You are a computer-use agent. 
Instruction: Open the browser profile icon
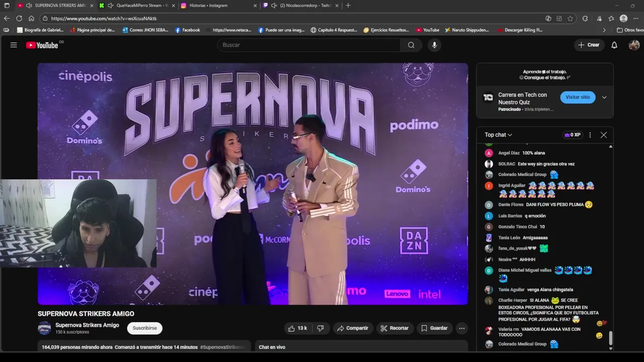pyautogui.click(x=624, y=19)
